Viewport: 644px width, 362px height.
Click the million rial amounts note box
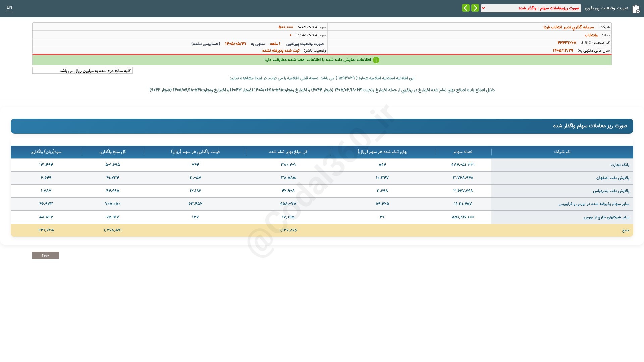point(83,70)
